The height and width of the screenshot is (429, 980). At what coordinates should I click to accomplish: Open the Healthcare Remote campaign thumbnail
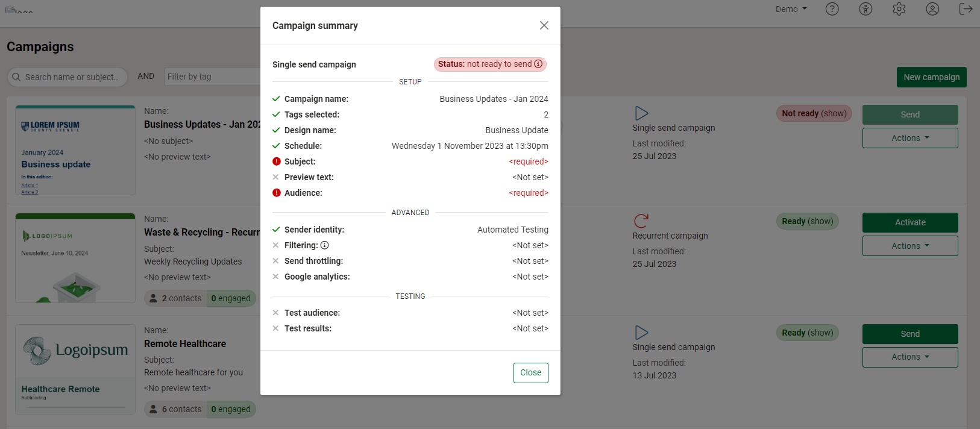coord(75,369)
